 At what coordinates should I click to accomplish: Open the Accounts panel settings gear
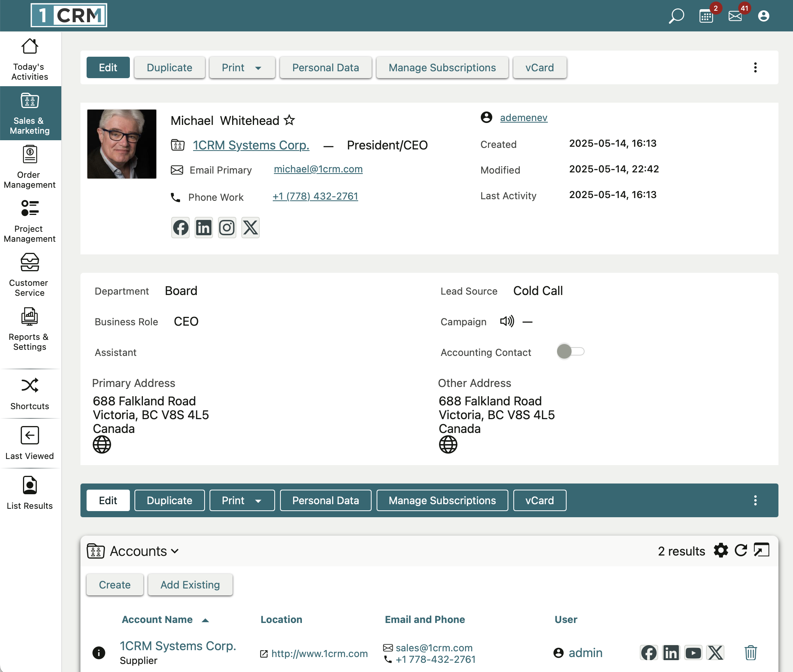coord(721,551)
